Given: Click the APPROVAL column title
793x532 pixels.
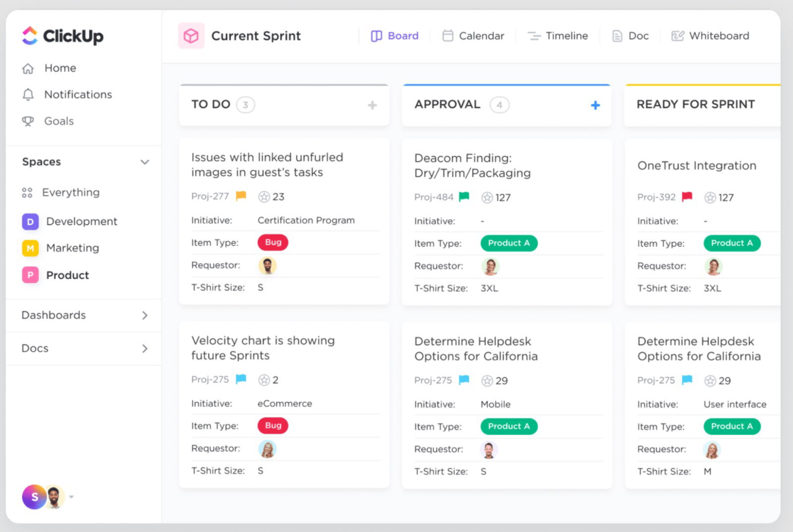Looking at the screenshot, I should 448,104.
